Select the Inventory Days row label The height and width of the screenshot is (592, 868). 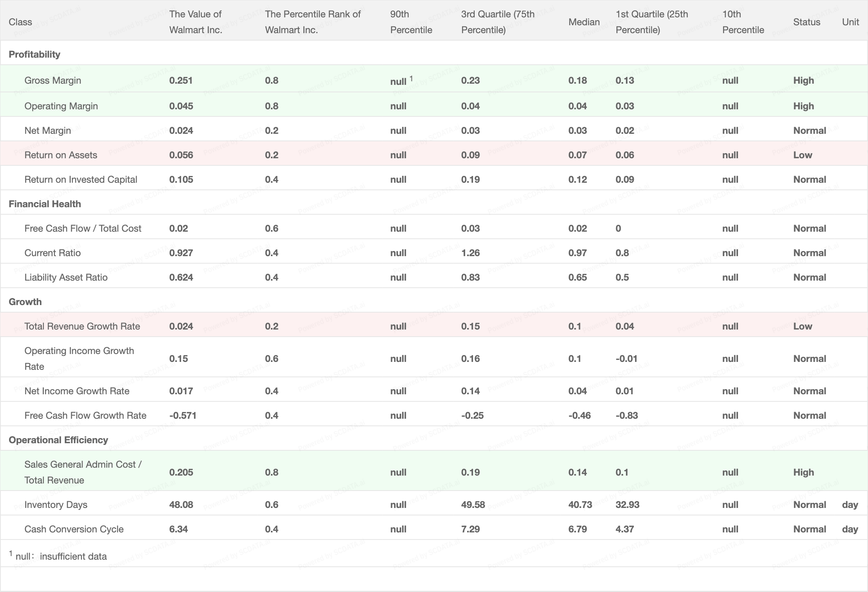[x=56, y=505]
